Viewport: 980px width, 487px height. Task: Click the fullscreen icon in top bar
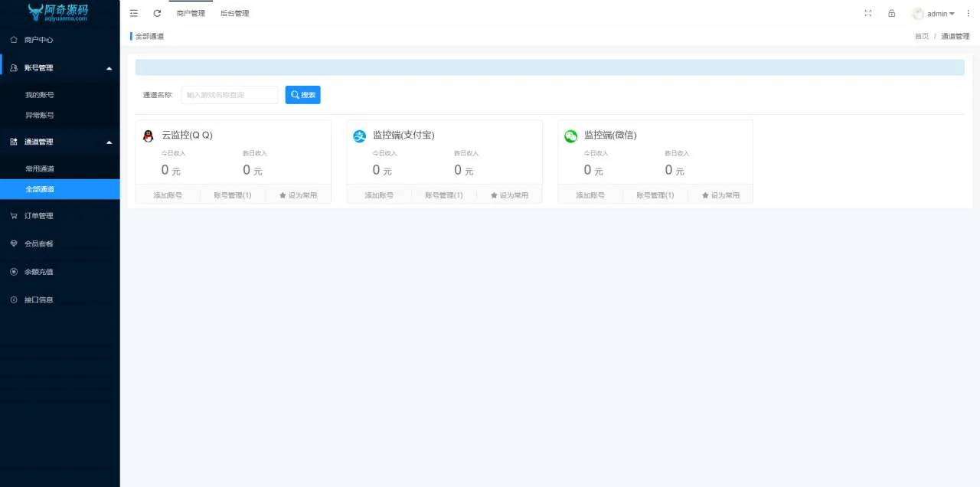click(867, 13)
